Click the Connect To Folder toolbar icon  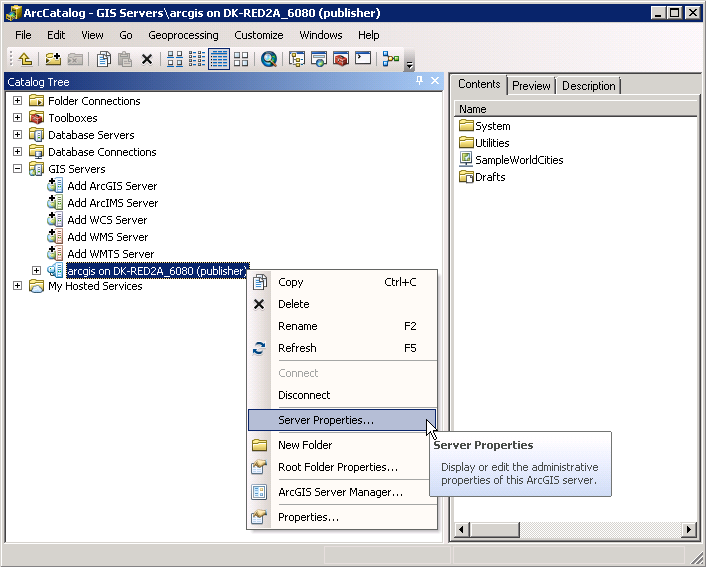tap(53, 59)
